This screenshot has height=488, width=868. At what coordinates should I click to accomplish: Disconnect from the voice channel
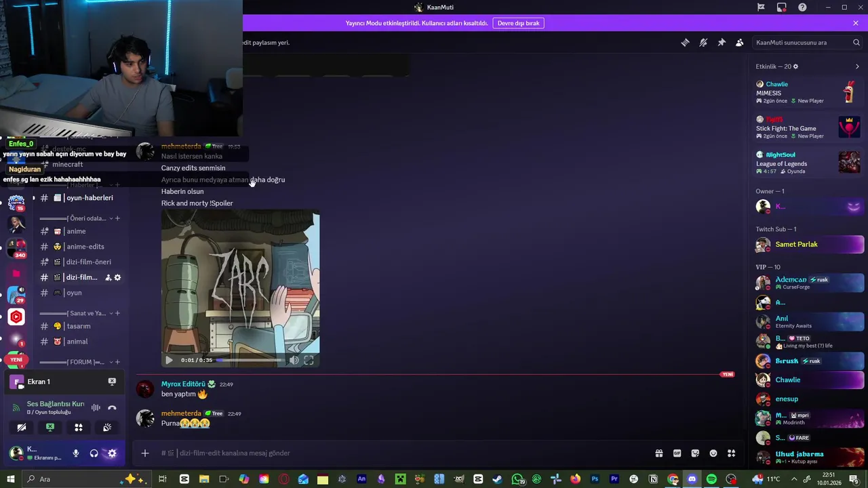pyautogui.click(x=112, y=407)
